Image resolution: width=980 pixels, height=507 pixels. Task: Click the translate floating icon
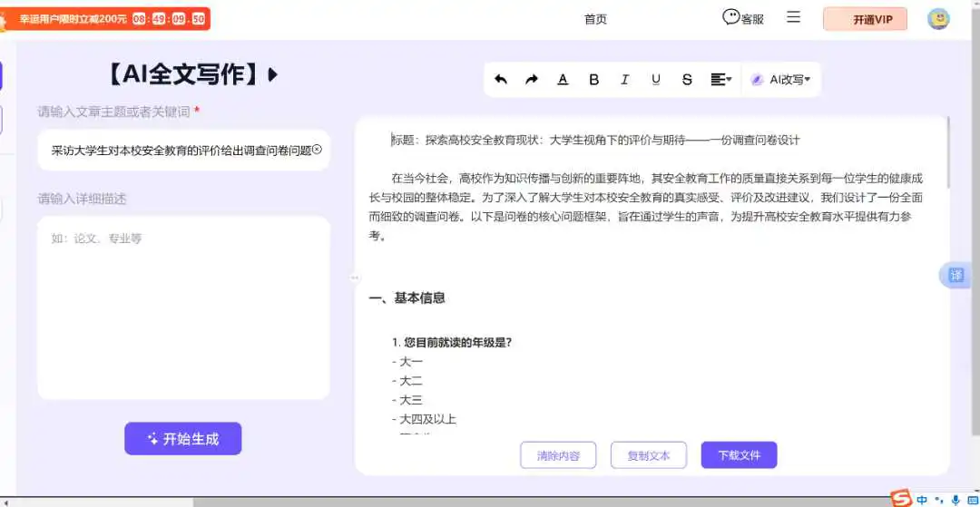click(x=957, y=276)
